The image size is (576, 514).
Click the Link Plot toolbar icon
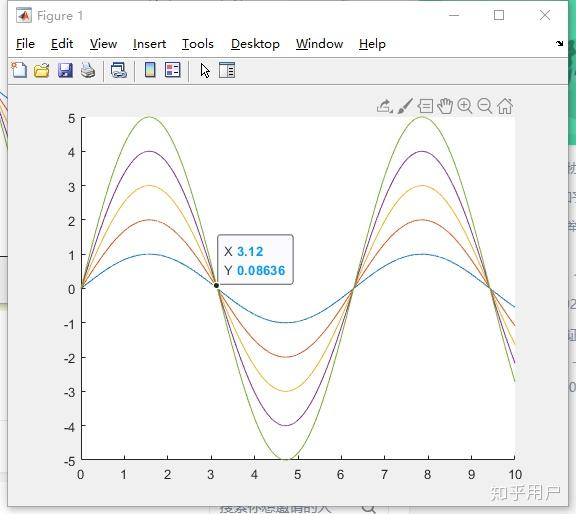tap(119, 70)
